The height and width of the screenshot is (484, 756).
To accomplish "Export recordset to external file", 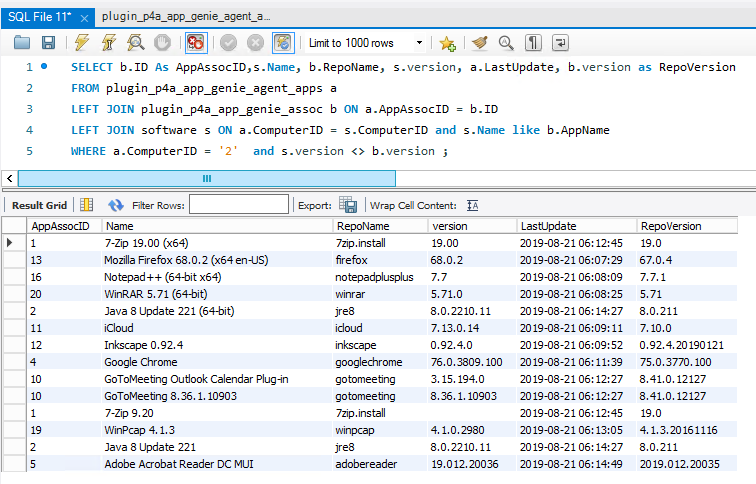I will 347,205.
